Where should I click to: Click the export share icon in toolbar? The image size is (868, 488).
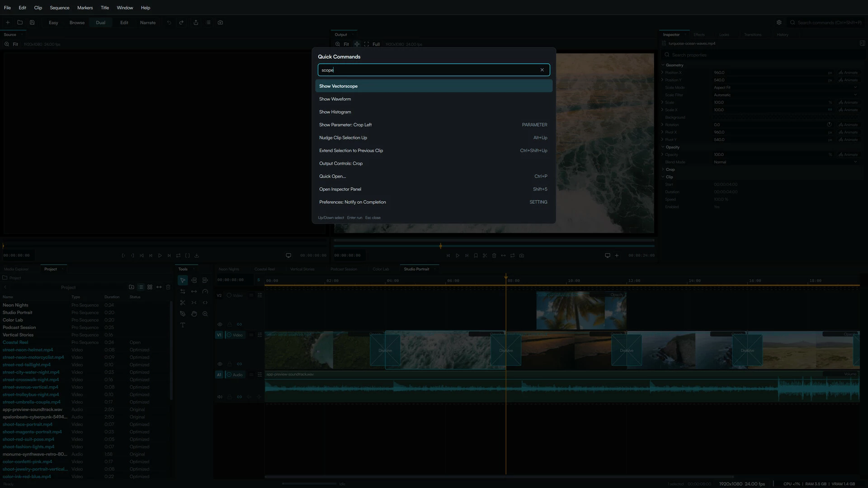[196, 23]
